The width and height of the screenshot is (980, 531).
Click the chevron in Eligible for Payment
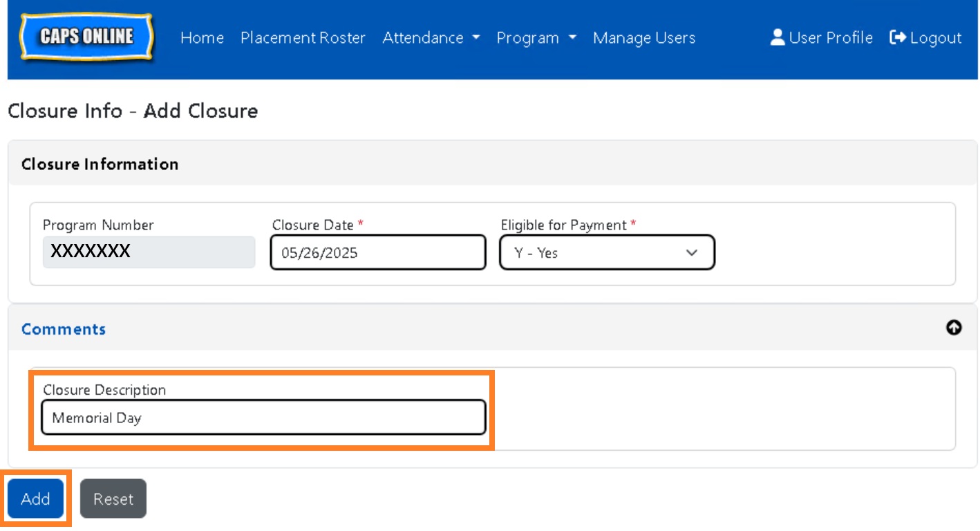point(692,253)
